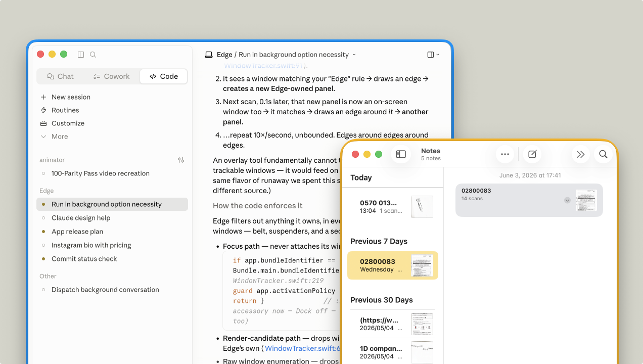This screenshot has width=643, height=364.
Task: Open the 1D compan... note
Action: coord(393,352)
